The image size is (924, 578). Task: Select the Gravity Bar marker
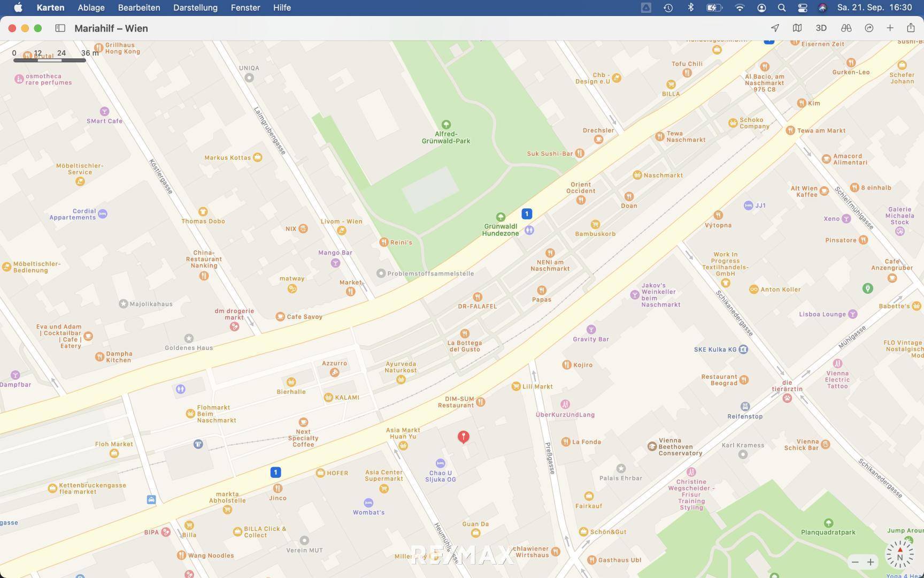[591, 329]
